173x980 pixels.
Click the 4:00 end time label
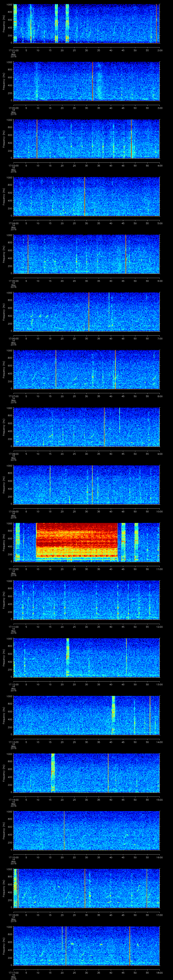160,166
